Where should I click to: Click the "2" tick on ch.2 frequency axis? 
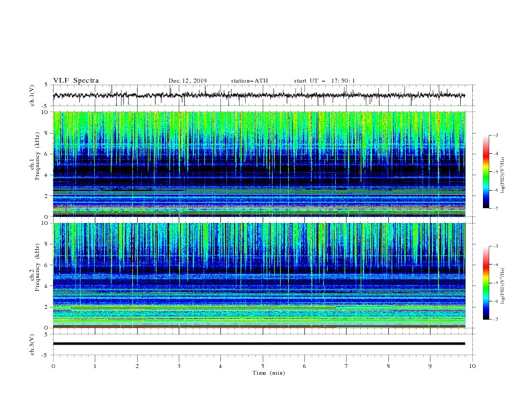click(x=48, y=307)
